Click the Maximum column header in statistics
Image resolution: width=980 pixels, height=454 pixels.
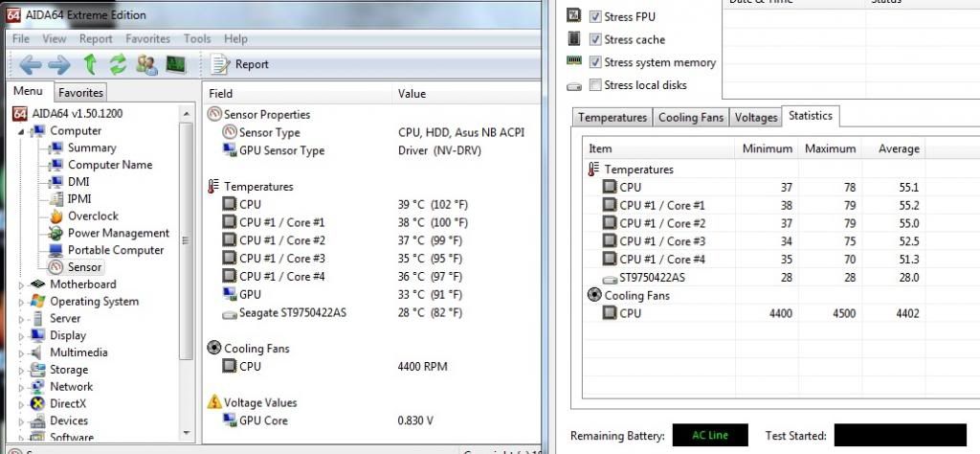coord(830,148)
